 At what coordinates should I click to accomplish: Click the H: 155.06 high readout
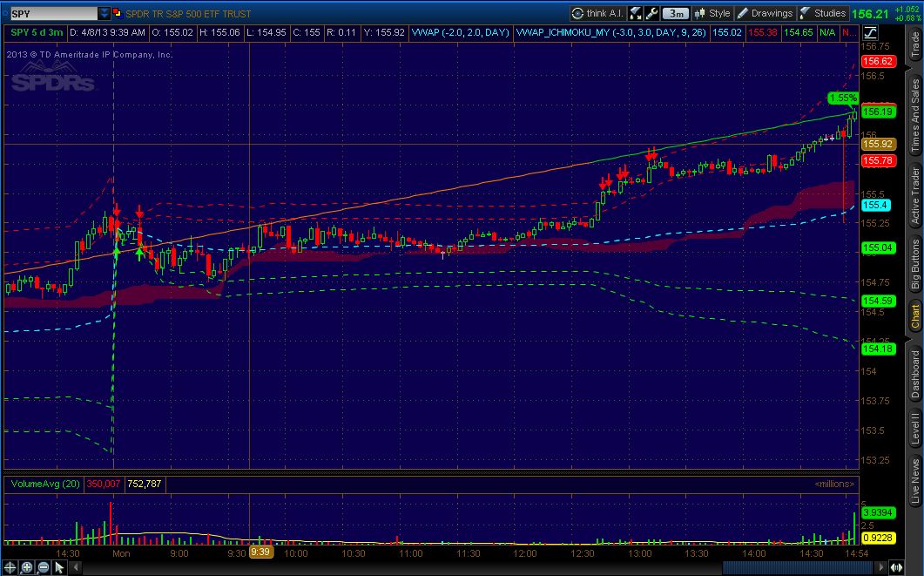[x=219, y=32]
